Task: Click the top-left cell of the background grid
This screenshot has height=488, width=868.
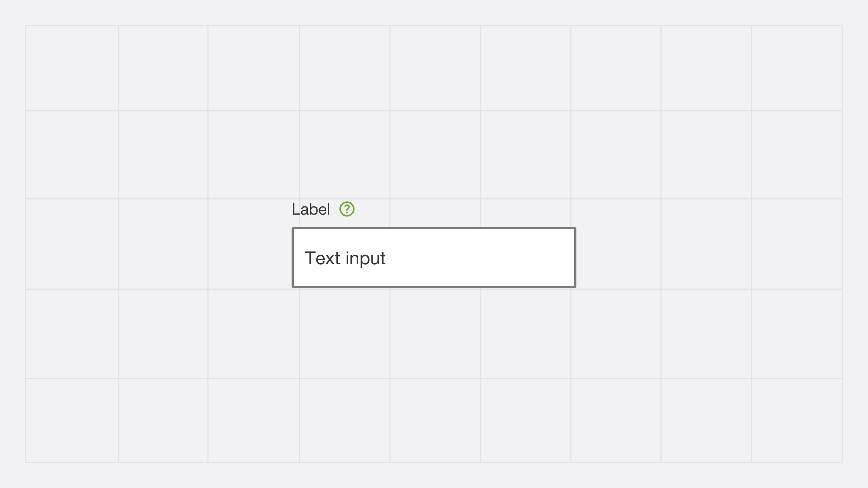Action: pyautogui.click(x=72, y=68)
